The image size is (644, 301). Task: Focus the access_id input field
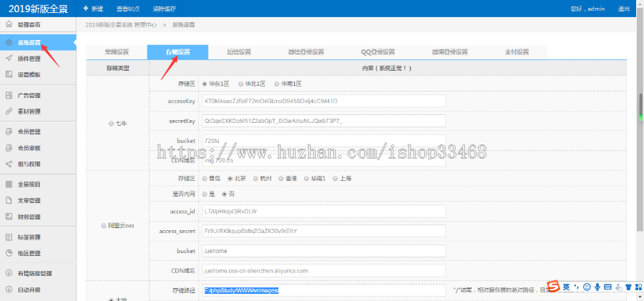323,211
